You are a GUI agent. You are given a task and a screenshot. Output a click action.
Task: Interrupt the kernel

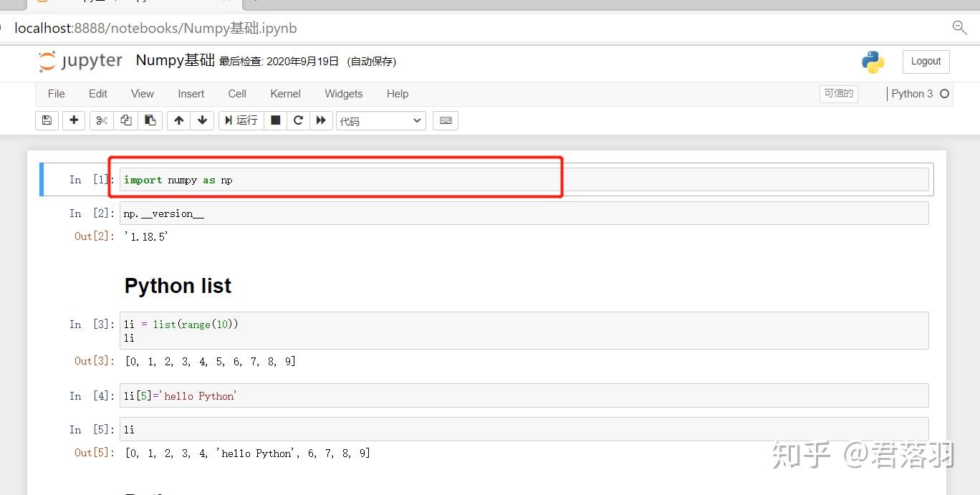point(275,120)
